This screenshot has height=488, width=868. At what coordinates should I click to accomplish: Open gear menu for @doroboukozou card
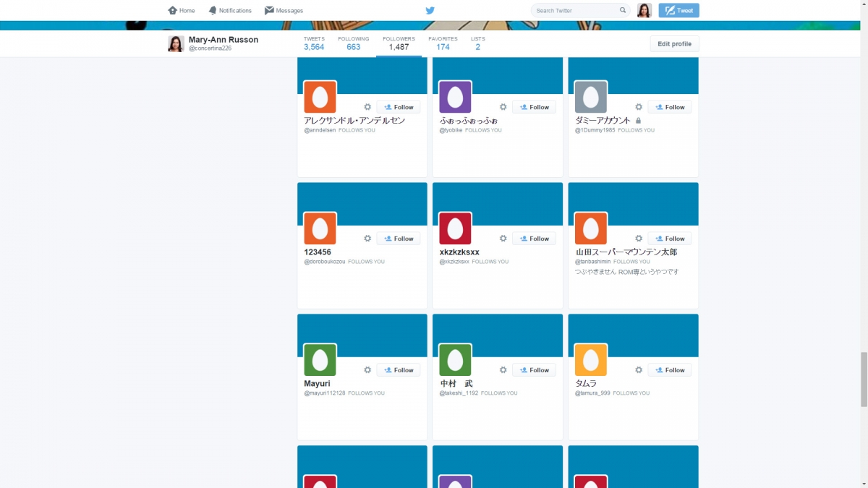367,239
